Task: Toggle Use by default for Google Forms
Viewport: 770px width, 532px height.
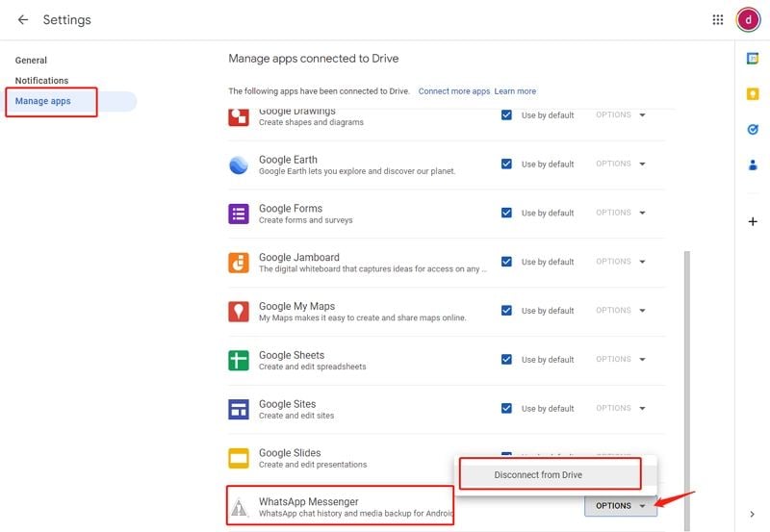Action: pos(506,213)
